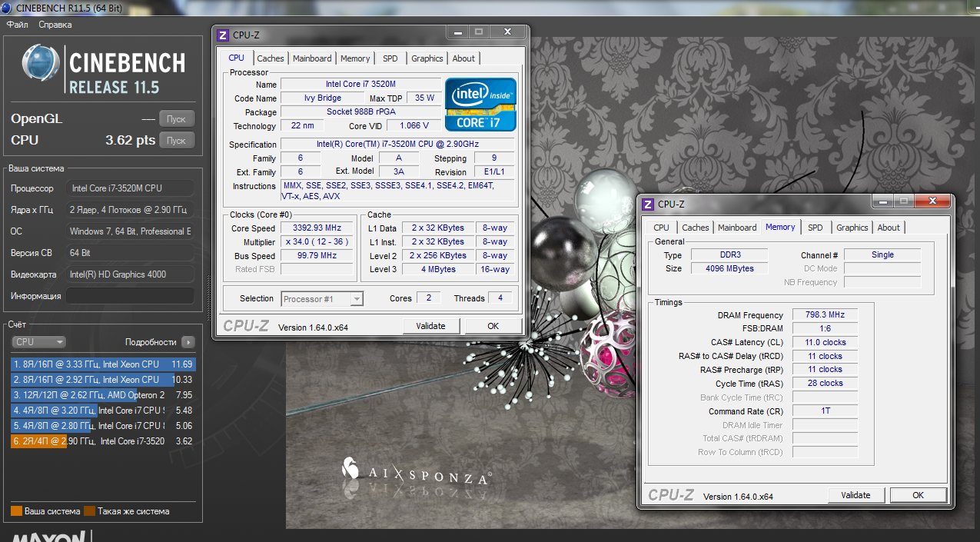Open the Mainboard tab in the memory window
This screenshot has height=542, width=980.
click(737, 228)
